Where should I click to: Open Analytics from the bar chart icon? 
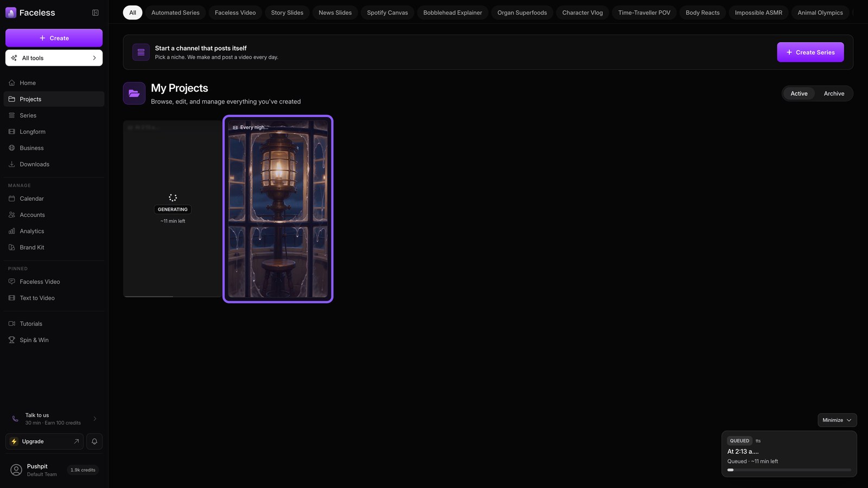pyautogui.click(x=12, y=231)
